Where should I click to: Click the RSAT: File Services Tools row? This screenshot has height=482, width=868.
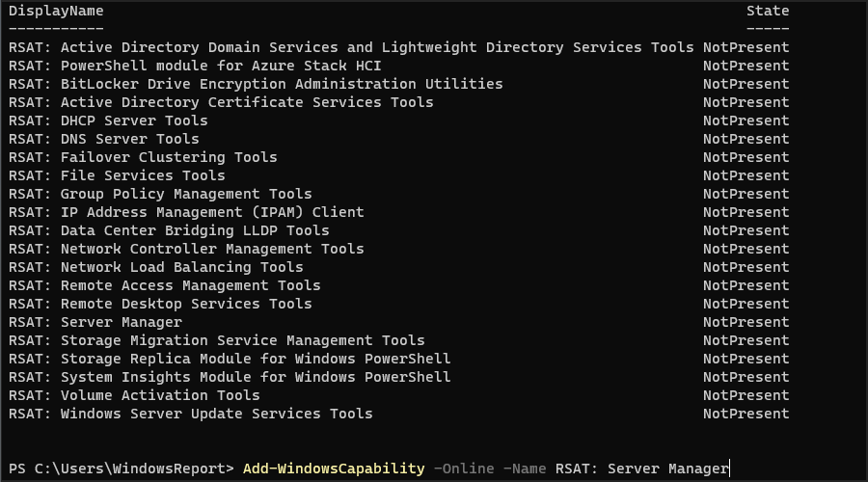117,175
